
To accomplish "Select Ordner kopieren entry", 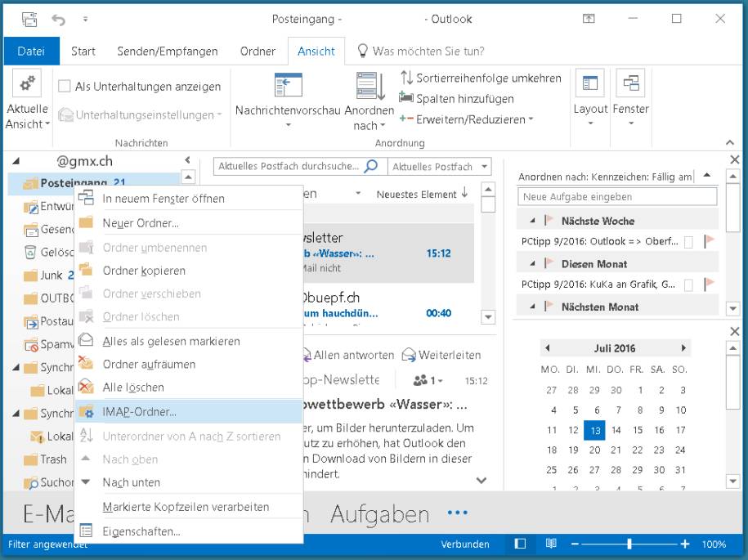I will (189, 271).
